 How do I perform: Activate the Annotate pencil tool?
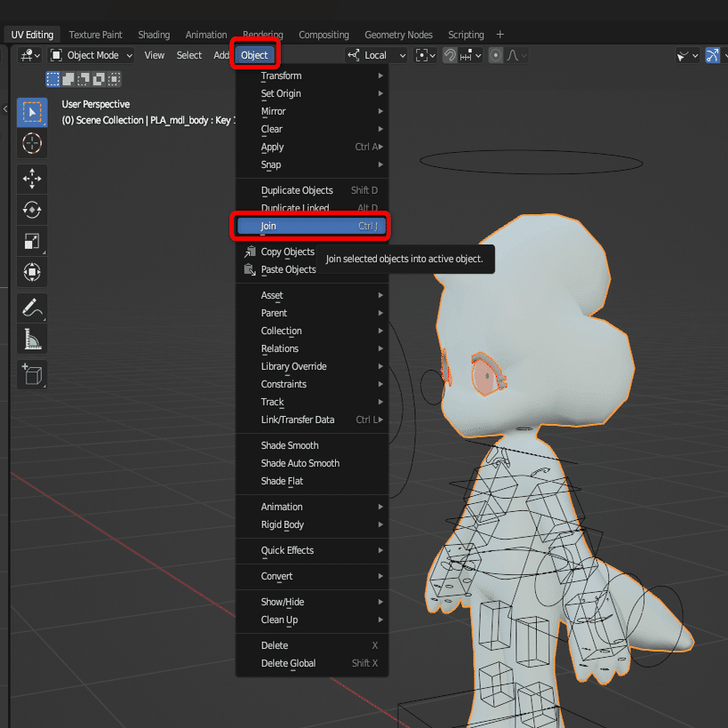pyautogui.click(x=32, y=308)
